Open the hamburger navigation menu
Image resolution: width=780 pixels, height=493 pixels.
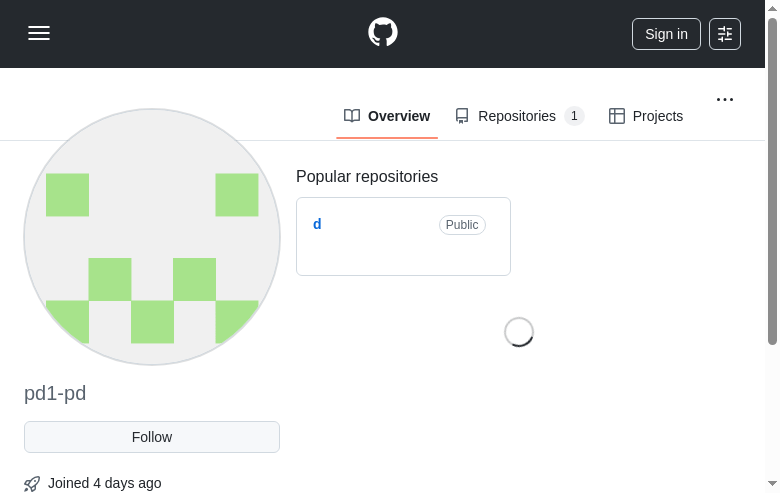click(x=39, y=33)
